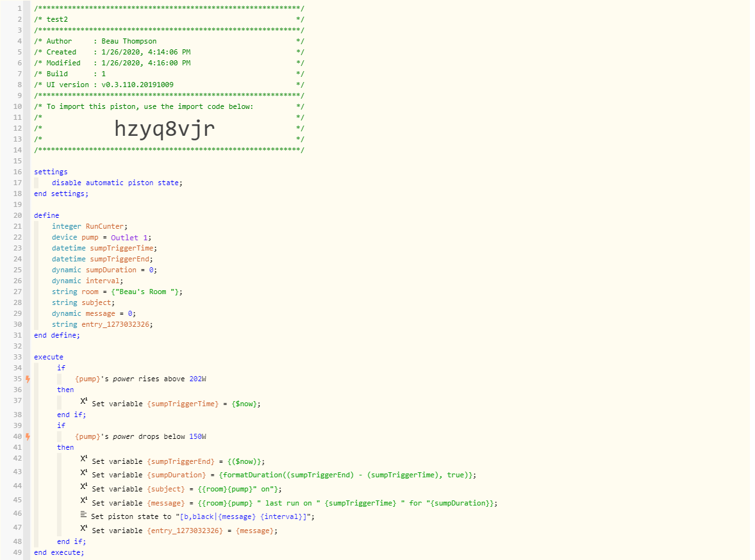Select the integer RunCunter variable definition
This screenshot has width=755, height=560.
pyautogui.click(x=90, y=226)
